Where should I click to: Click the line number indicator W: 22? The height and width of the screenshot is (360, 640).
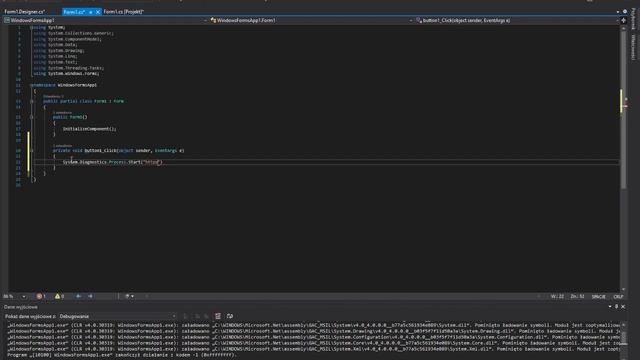[x=557, y=297]
